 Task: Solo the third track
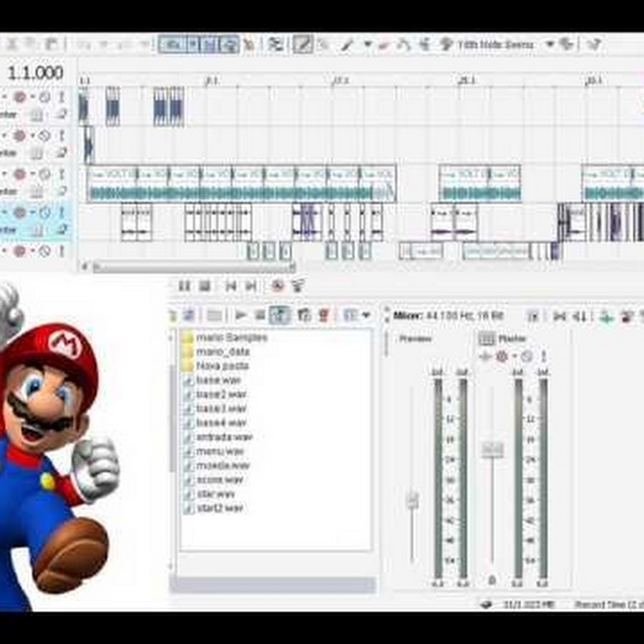tap(62, 174)
